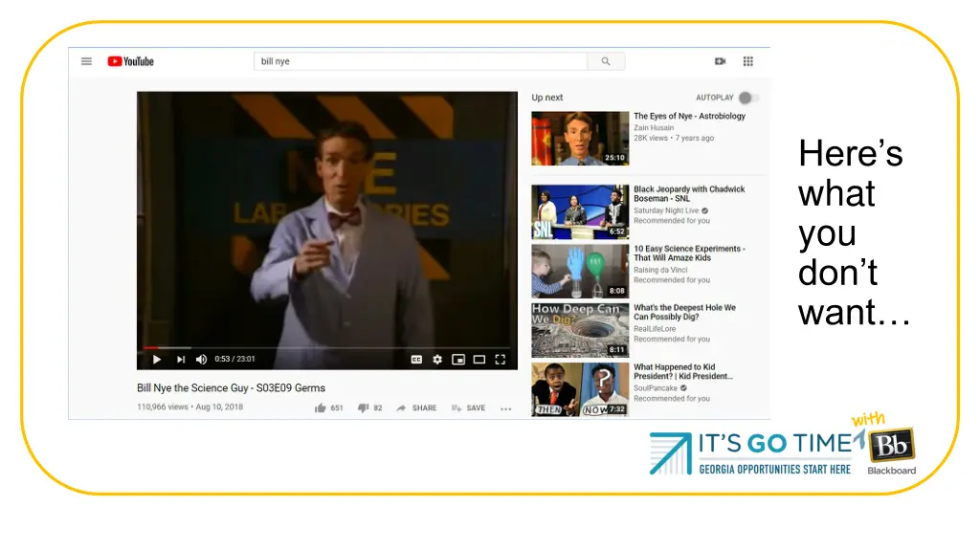Seek along the video progress bar
Viewport: 980px width, 551px height.
coord(327,347)
